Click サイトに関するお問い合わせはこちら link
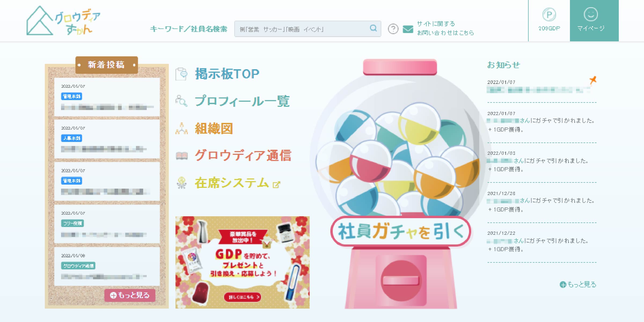The height and width of the screenshot is (322, 644). 445,28
